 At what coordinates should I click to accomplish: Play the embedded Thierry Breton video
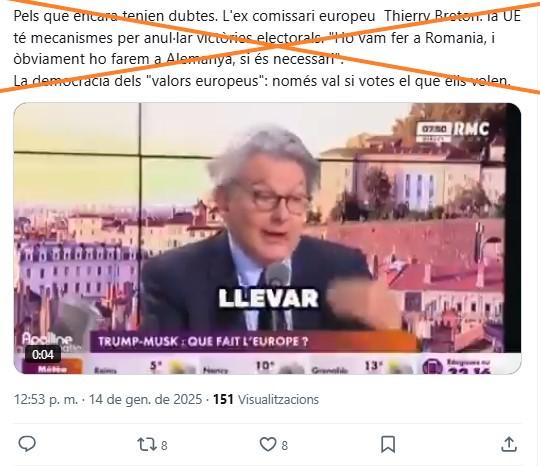pyautogui.click(x=267, y=238)
